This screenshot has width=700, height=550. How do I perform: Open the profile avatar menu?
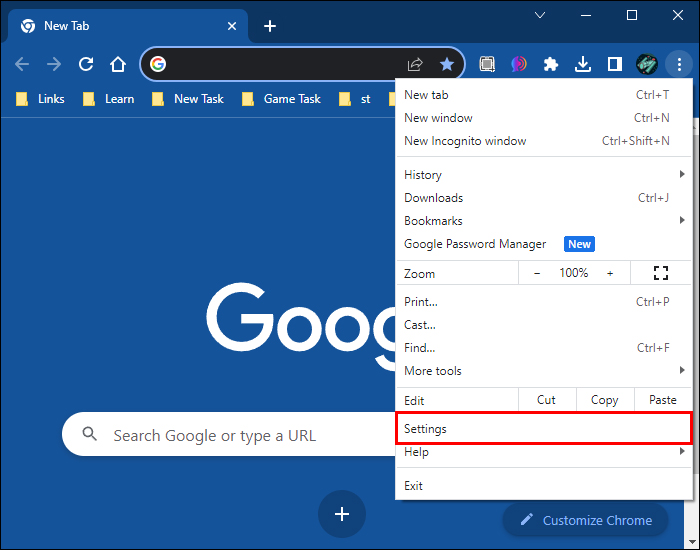click(647, 64)
